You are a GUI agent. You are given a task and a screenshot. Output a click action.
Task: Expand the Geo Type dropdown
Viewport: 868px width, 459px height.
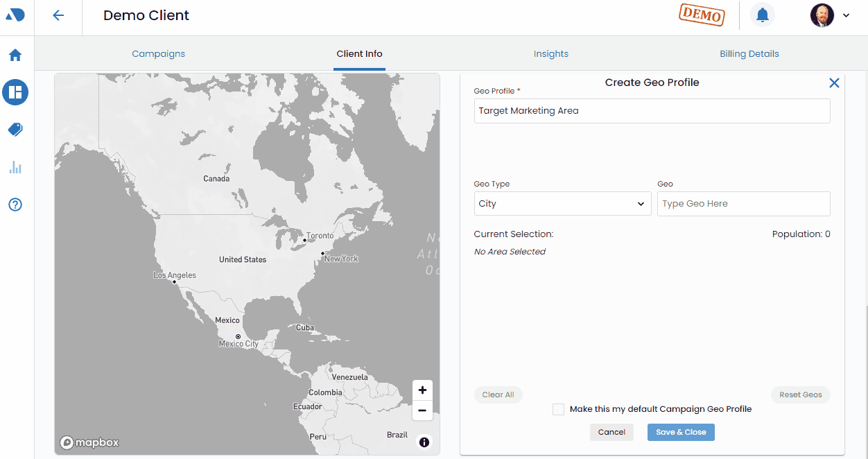[562, 204]
